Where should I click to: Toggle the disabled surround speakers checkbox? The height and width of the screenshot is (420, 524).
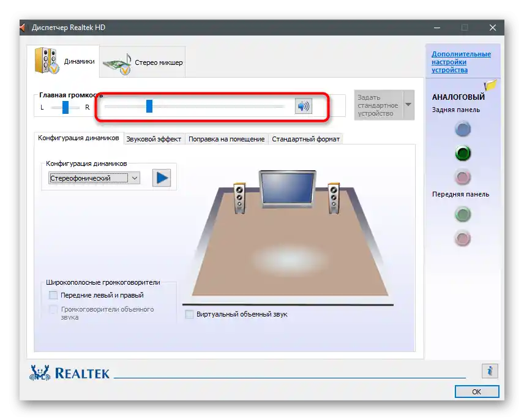point(53,309)
